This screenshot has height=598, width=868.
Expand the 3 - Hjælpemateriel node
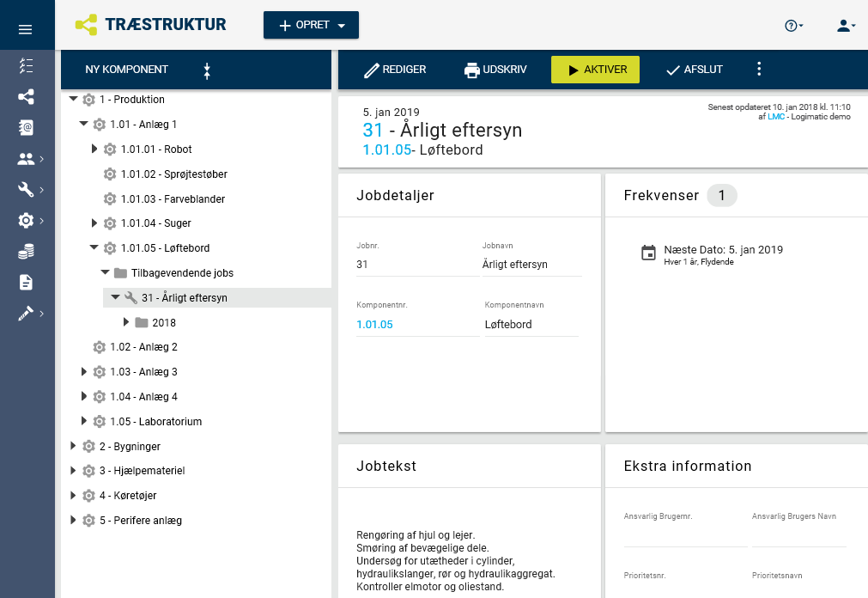click(x=73, y=470)
